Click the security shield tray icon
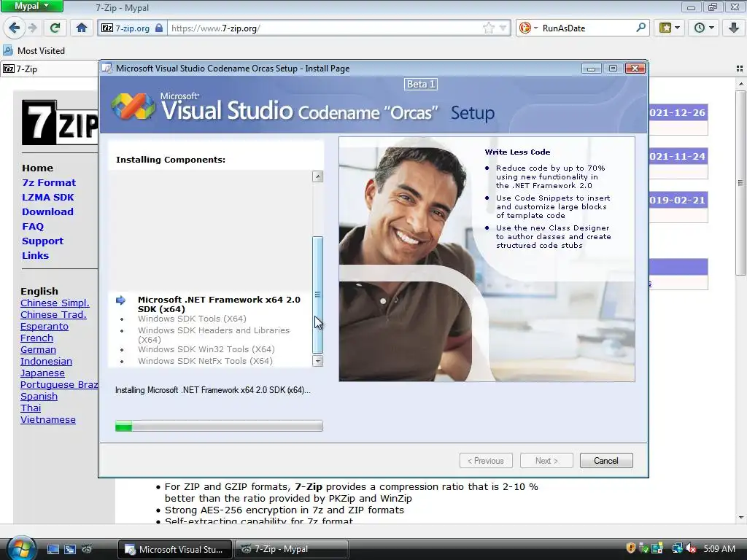747x560 pixels. pyautogui.click(x=630, y=548)
